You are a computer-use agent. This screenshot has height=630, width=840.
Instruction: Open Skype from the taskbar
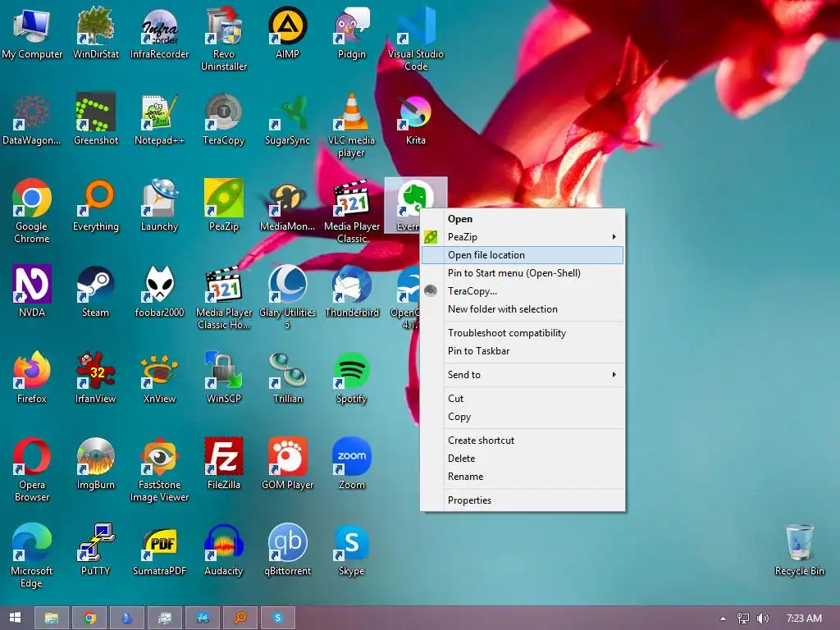coord(277,618)
